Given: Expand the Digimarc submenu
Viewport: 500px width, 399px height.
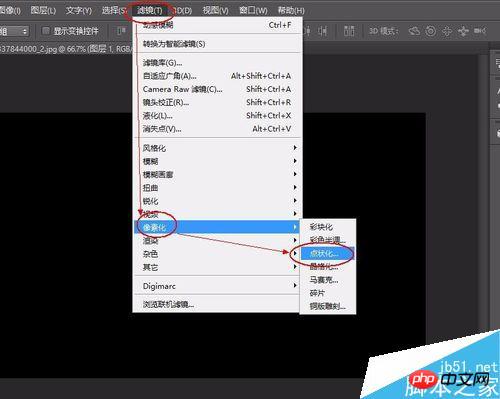Looking at the screenshot, I should (217, 286).
